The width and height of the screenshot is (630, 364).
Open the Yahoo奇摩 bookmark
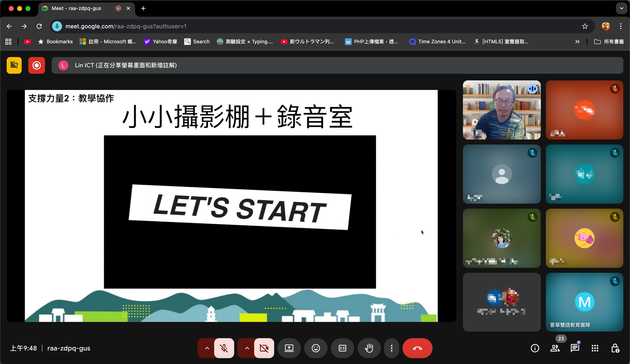coord(160,42)
